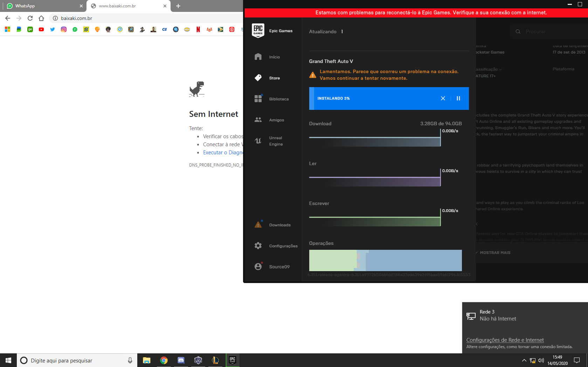Open Action Center notifications
Image resolution: width=588 pixels, height=367 pixels.
point(577,360)
